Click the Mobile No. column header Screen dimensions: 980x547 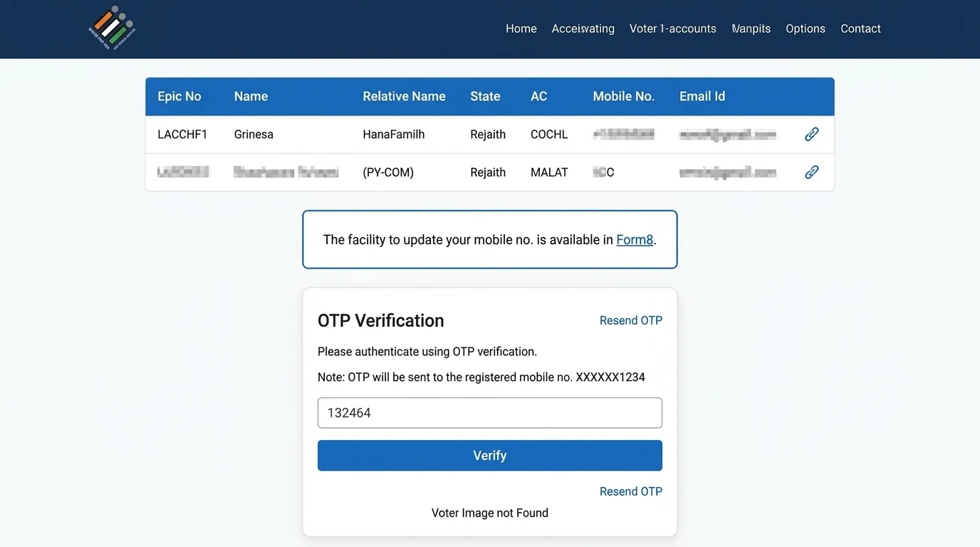623,96
